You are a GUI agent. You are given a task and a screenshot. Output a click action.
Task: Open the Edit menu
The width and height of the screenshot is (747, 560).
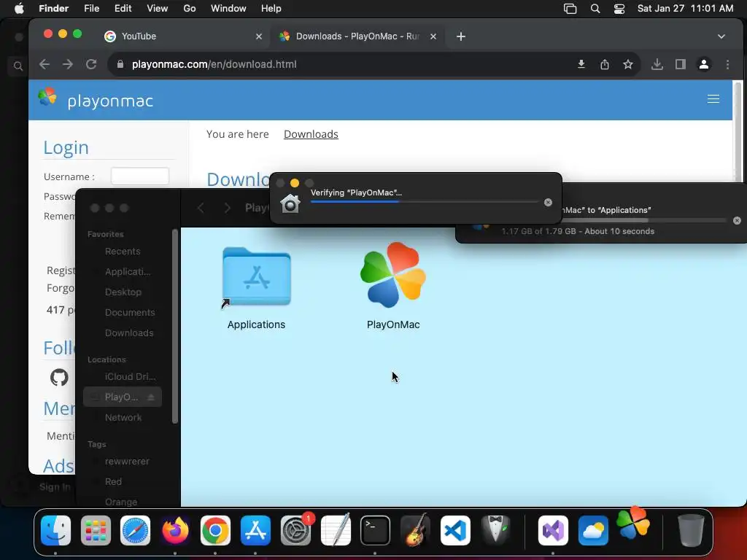(123, 9)
